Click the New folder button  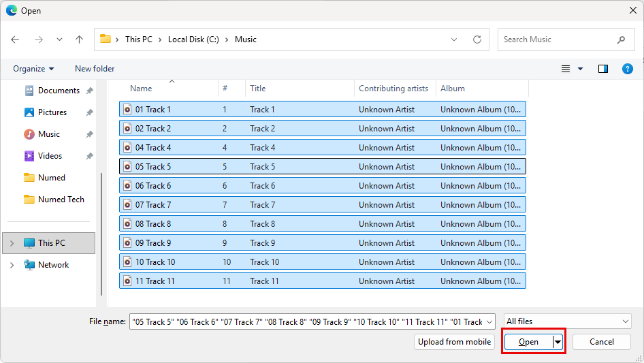pyautogui.click(x=95, y=69)
